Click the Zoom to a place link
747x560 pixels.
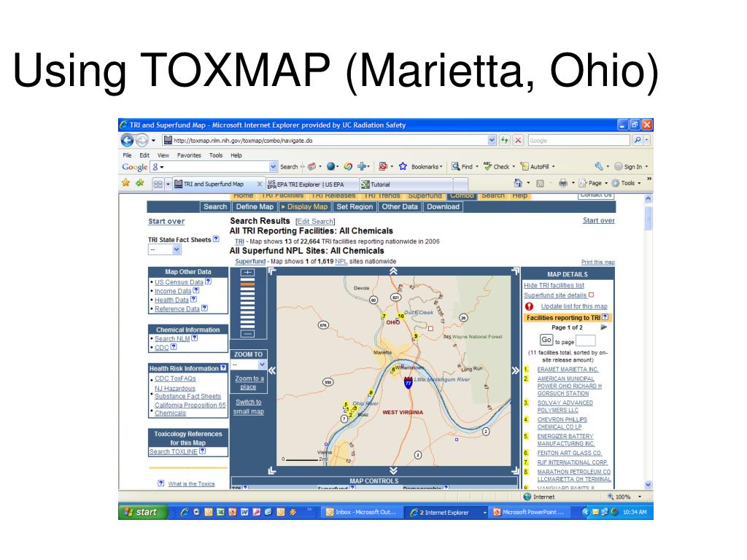249,383
